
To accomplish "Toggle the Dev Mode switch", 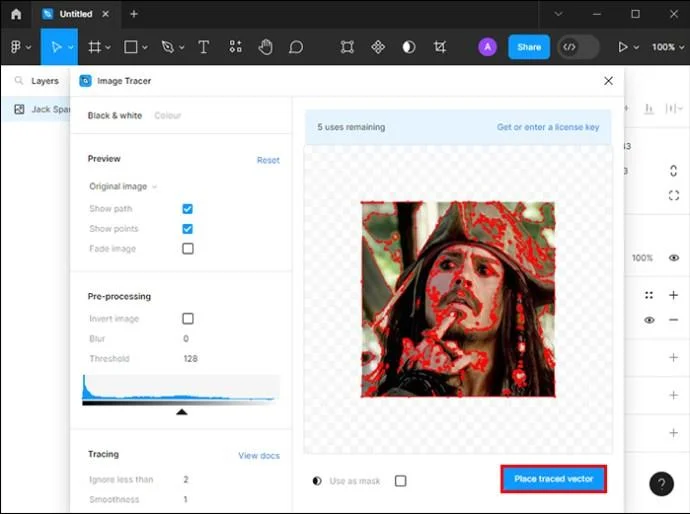I will pyautogui.click(x=578, y=47).
